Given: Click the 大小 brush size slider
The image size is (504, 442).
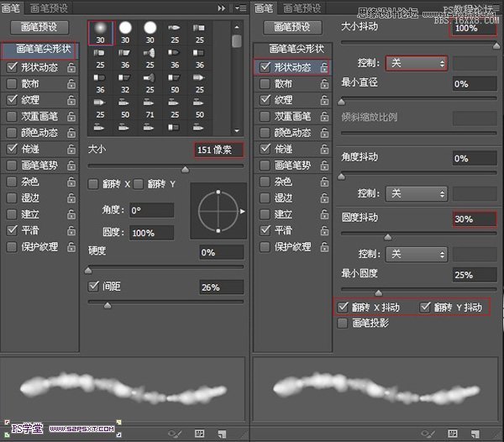Looking at the screenshot, I should [165, 166].
